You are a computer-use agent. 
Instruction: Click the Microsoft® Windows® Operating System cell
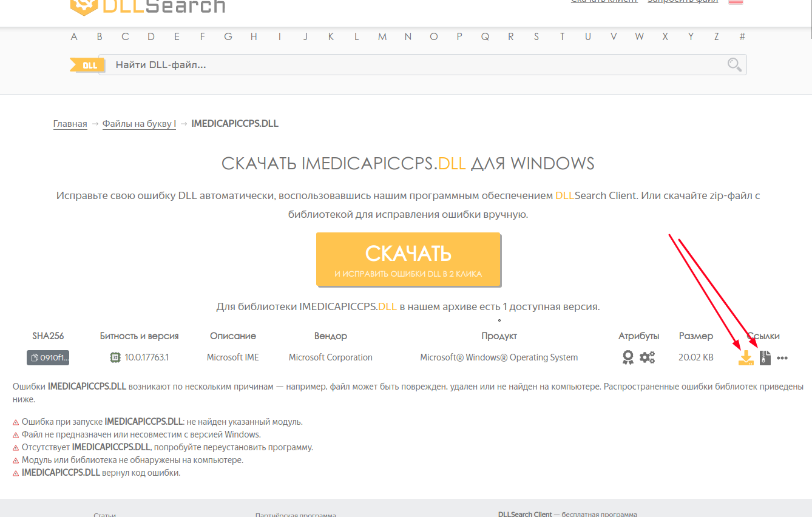pos(499,357)
